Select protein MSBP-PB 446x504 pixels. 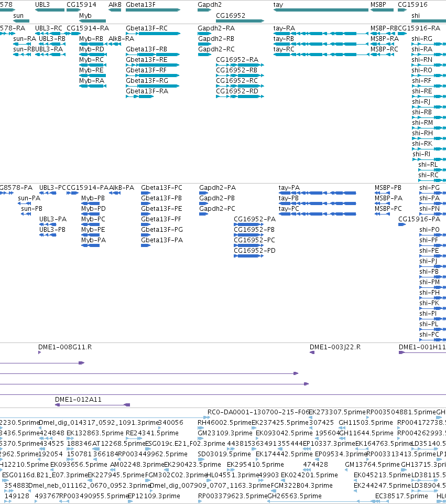coord(382,193)
